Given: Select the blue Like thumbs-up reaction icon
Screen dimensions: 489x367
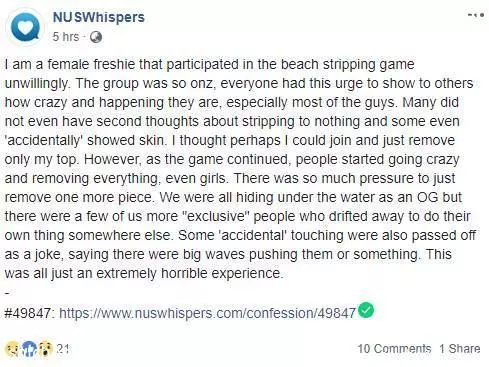Looking at the screenshot, I should (x=29, y=349).
